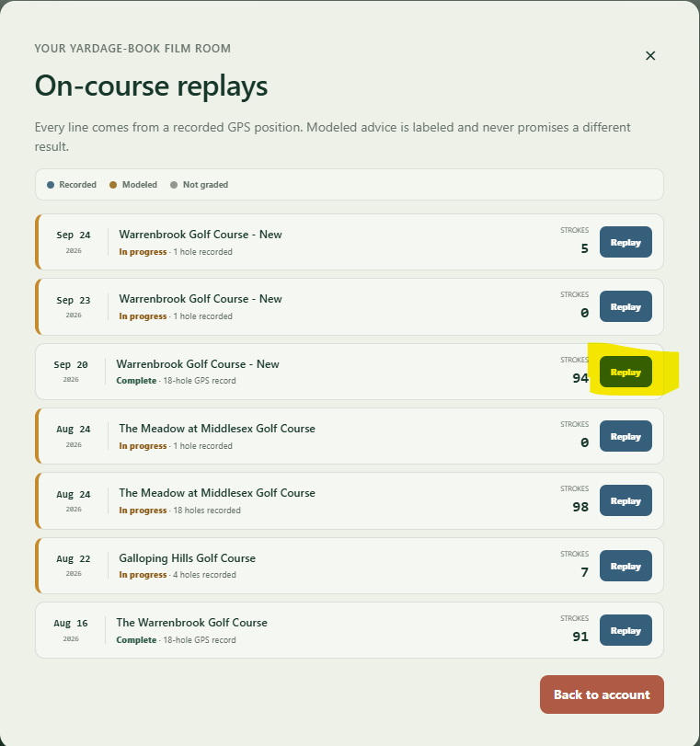Click the 'Modeled' legend label
The width and height of the screenshot is (700, 746).
pyautogui.click(x=140, y=185)
